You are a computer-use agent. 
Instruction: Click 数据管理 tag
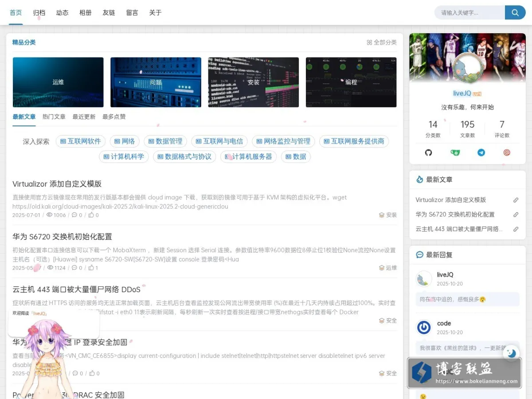point(165,141)
